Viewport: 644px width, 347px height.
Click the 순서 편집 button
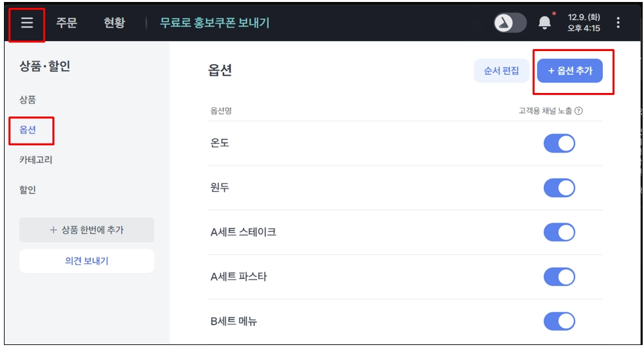(501, 71)
